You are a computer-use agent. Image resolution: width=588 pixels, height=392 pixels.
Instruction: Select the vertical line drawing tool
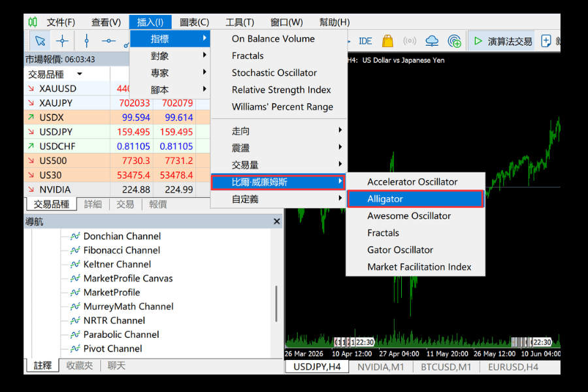pos(87,41)
